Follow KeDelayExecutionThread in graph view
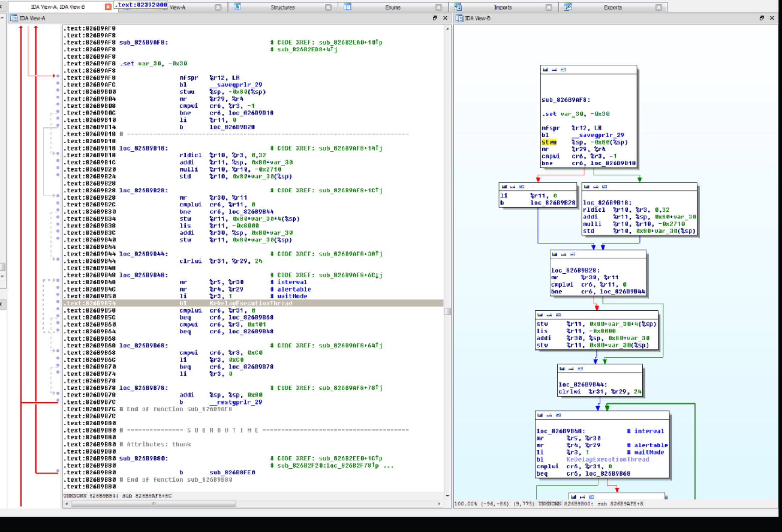Screen dimensions: 782x532 [x=607, y=460]
